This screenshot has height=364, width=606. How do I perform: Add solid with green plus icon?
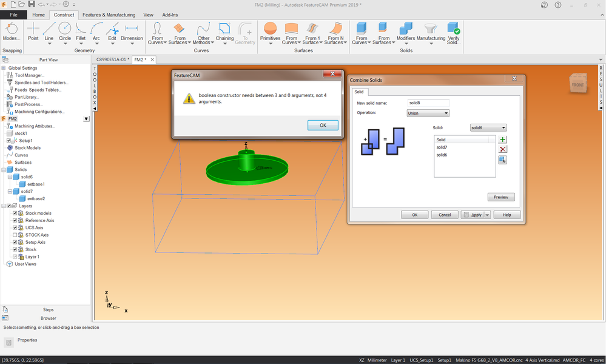pos(502,140)
